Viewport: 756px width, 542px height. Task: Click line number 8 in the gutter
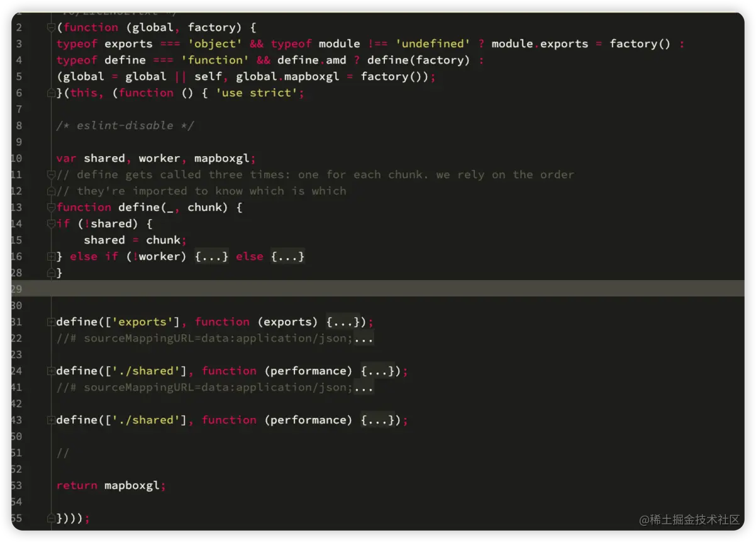(x=19, y=125)
